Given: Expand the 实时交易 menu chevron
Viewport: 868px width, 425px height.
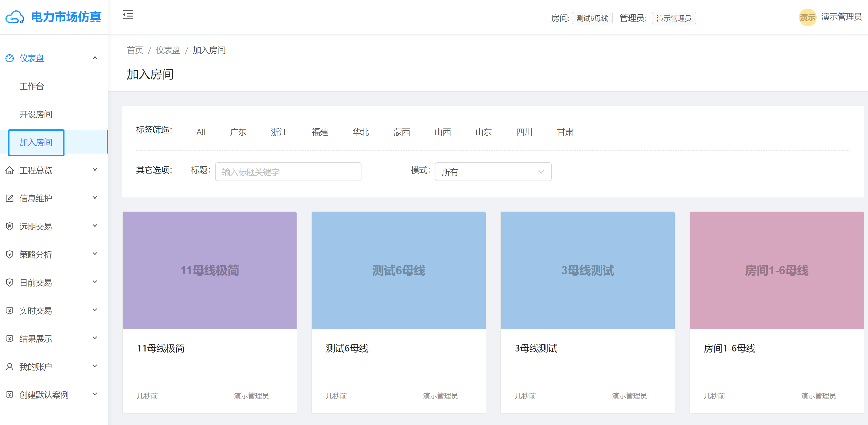Looking at the screenshot, I should pyautogui.click(x=95, y=310).
